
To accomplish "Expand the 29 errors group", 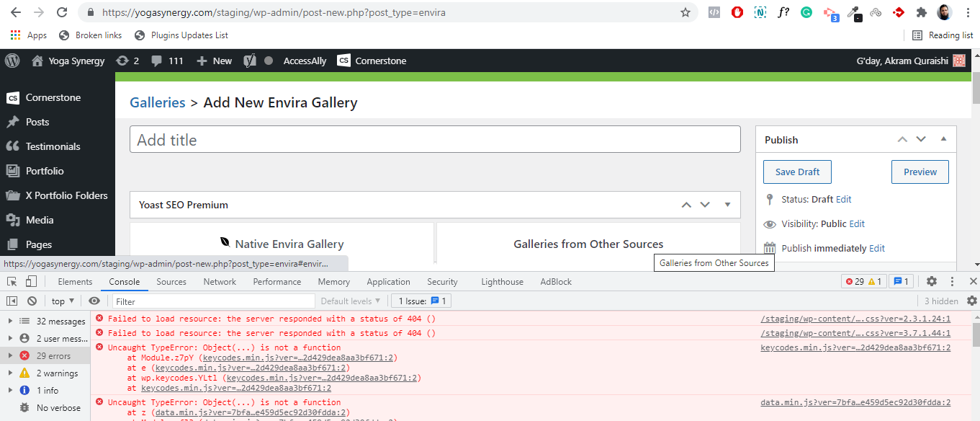I will click(x=9, y=356).
